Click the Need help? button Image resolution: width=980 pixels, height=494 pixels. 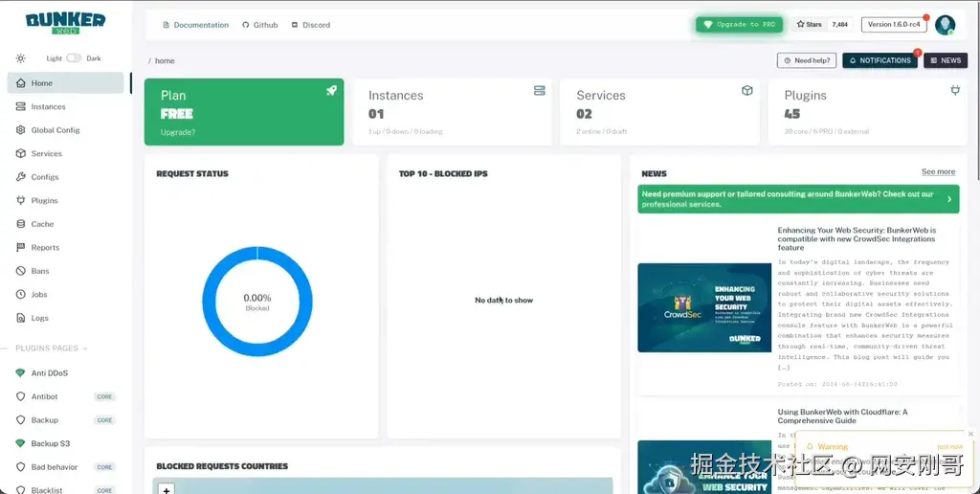[807, 60]
